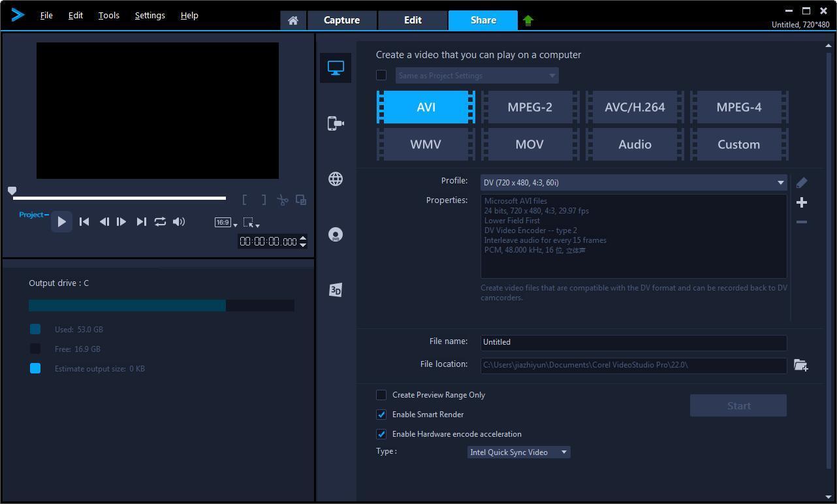837x504 pixels.
Task: Open the Same as Project Settings dropdown
Action: [477, 76]
